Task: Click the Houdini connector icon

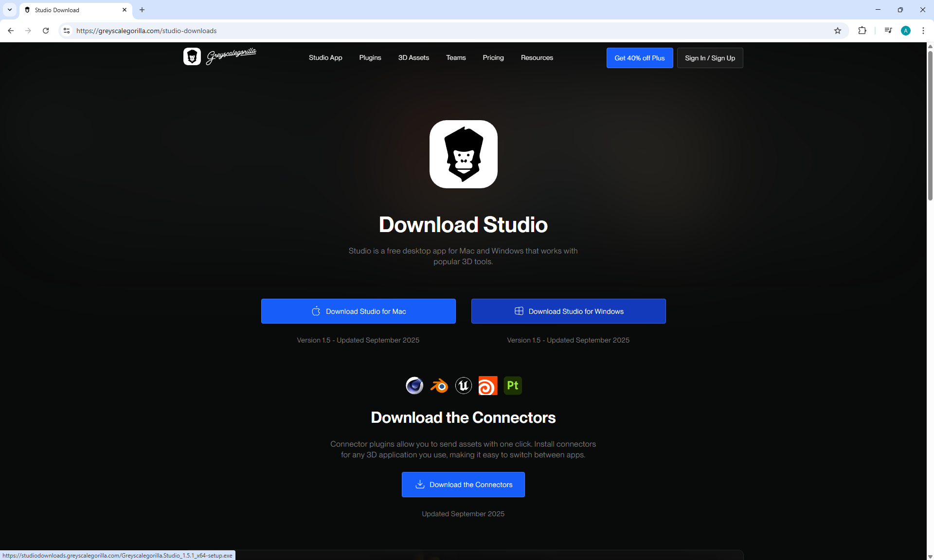Action: [x=488, y=385]
